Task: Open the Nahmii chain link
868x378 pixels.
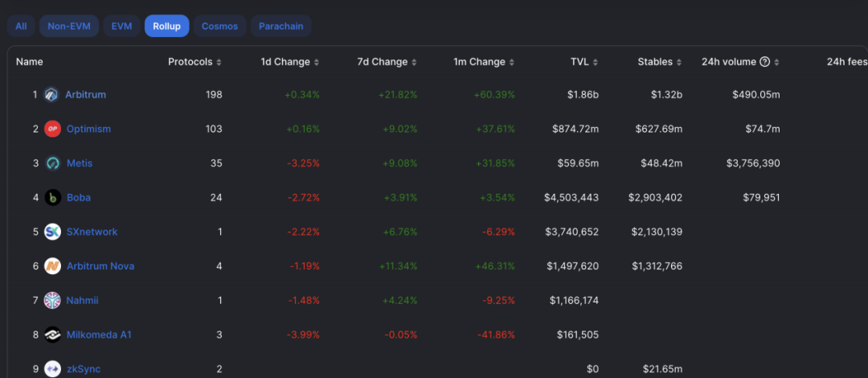Action: point(83,301)
